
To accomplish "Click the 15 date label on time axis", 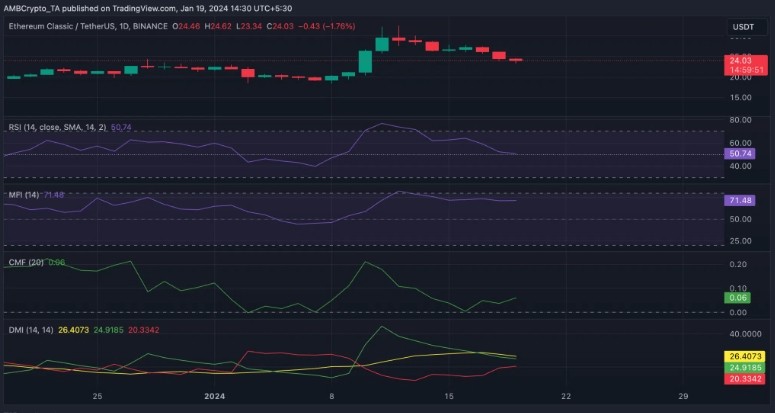I will click(x=450, y=396).
